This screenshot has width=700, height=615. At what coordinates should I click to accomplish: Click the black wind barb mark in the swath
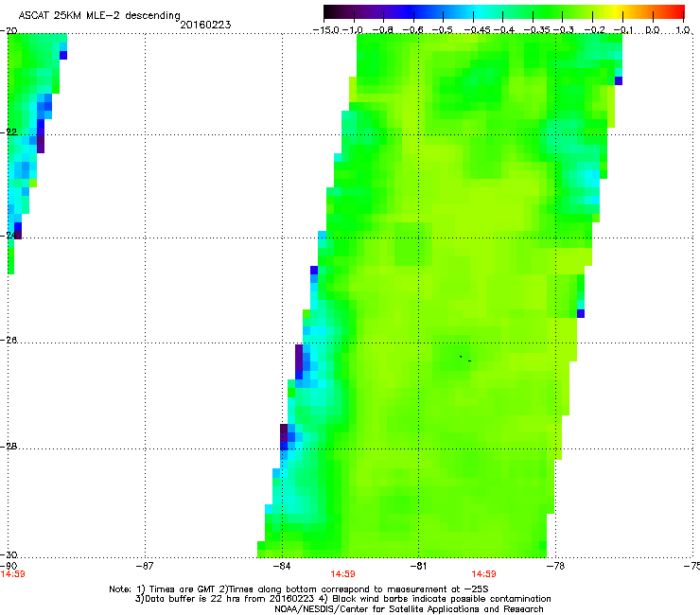(x=464, y=359)
